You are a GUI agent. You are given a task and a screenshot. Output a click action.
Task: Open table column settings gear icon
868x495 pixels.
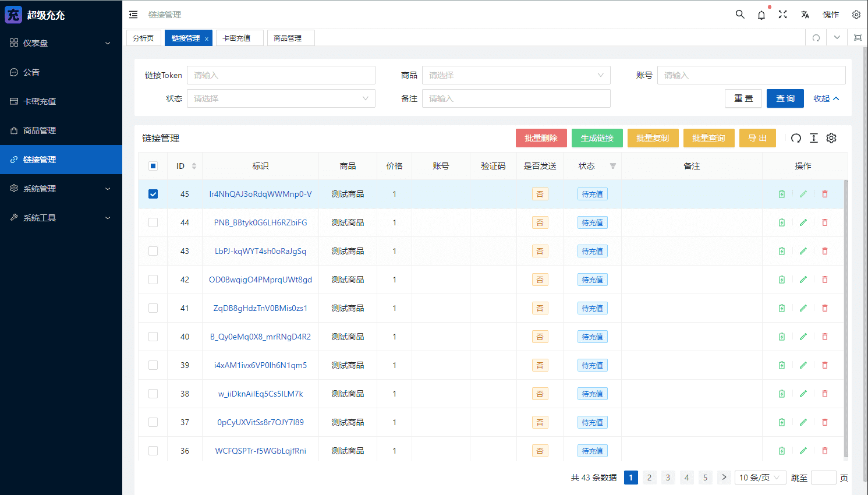pyautogui.click(x=831, y=138)
